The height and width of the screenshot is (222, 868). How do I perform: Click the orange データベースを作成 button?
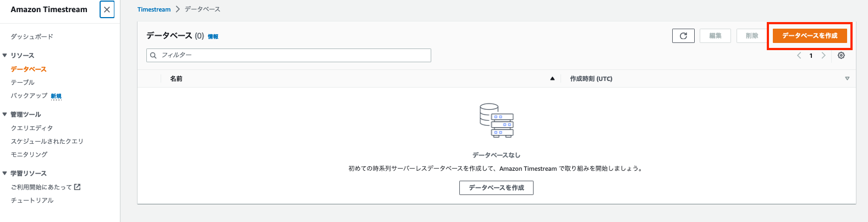tap(810, 36)
